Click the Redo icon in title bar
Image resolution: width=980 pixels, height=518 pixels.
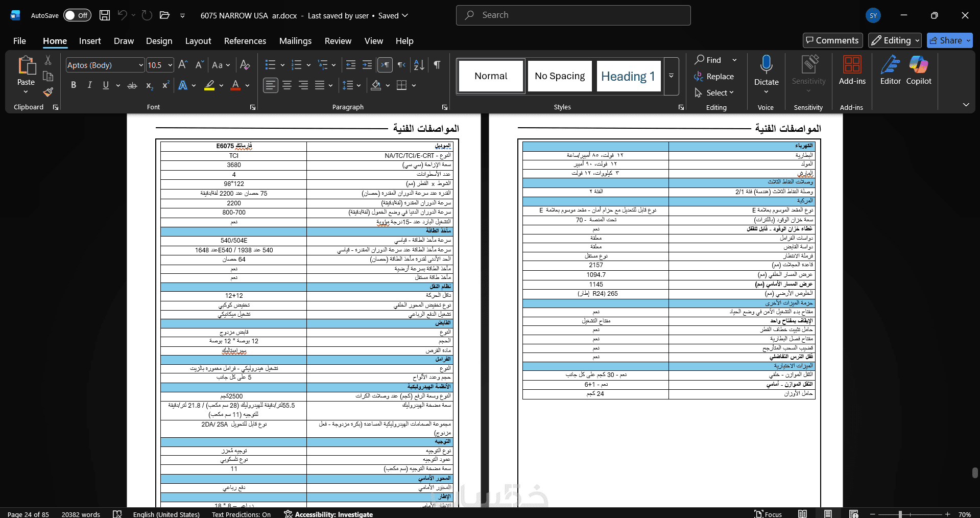point(147,15)
